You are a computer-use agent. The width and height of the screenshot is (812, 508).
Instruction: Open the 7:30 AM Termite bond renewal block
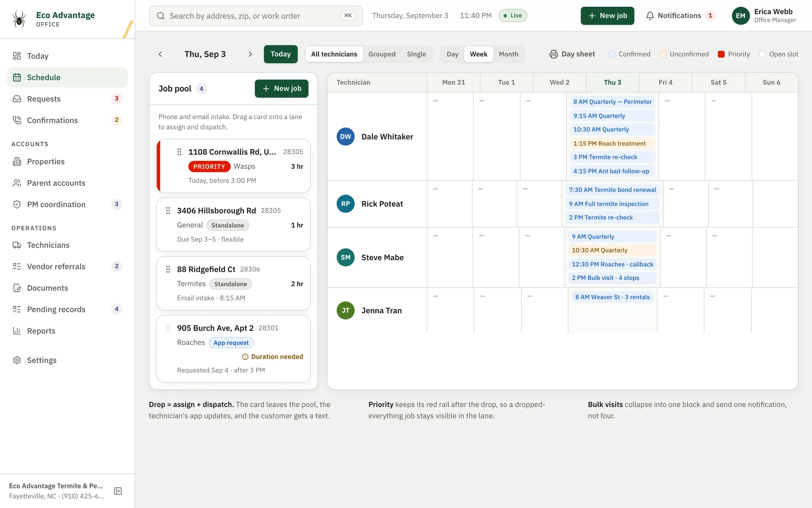[x=612, y=190]
